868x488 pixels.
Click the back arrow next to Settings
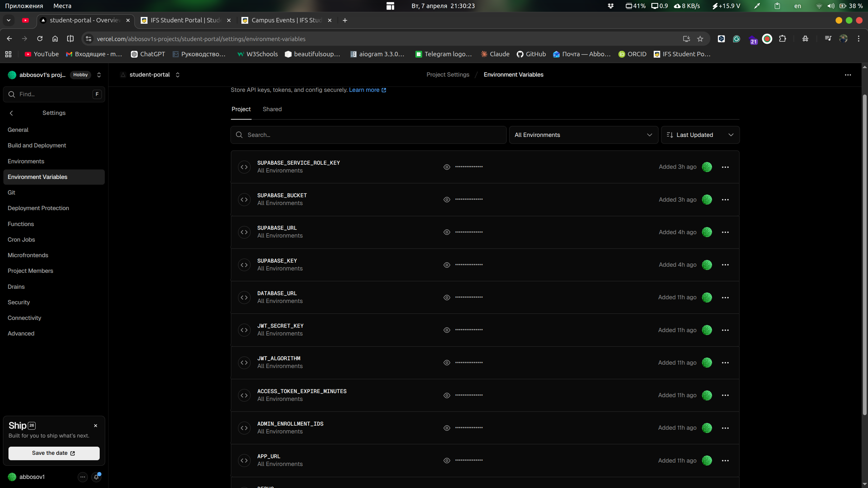coord(12,113)
